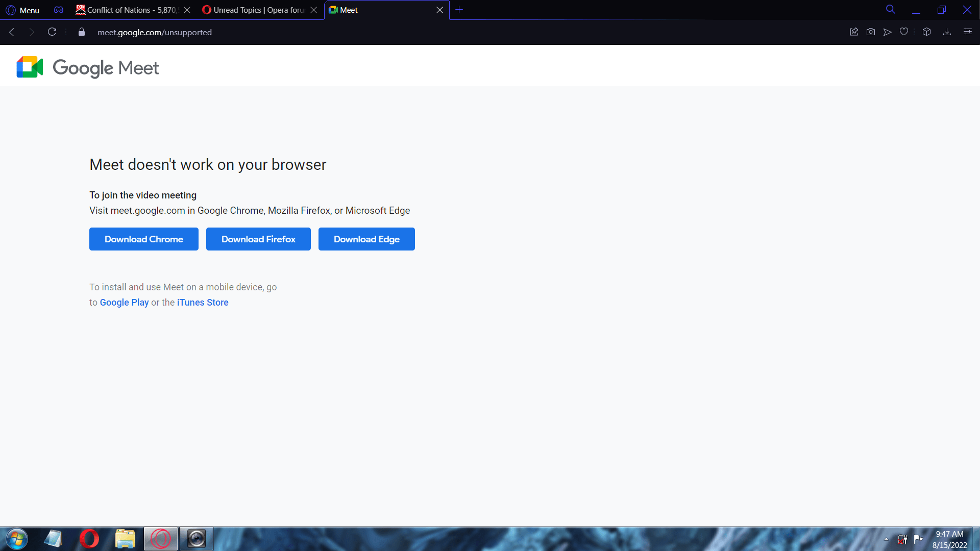This screenshot has height=551, width=980.
Task: Click the reload page icon
Action: pos(52,32)
